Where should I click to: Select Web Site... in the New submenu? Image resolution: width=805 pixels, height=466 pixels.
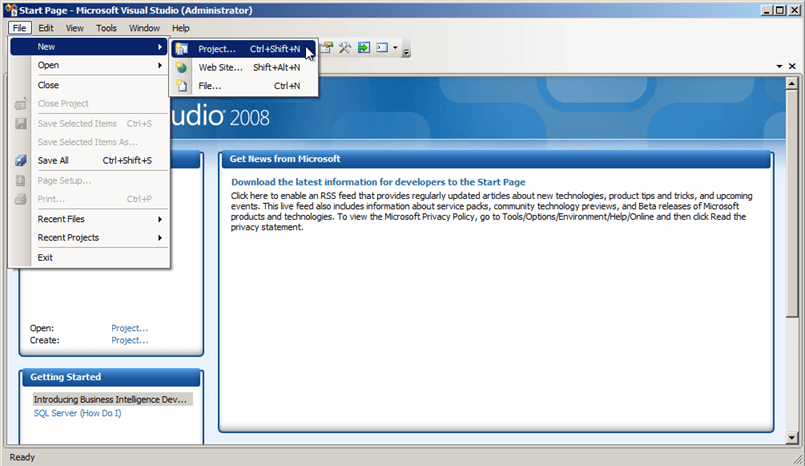click(243, 67)
